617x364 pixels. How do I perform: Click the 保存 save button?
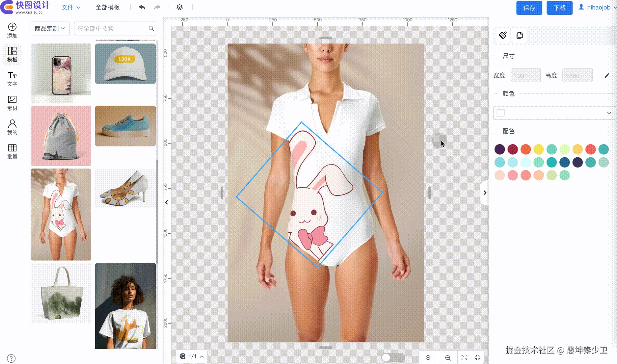(529, 8)
